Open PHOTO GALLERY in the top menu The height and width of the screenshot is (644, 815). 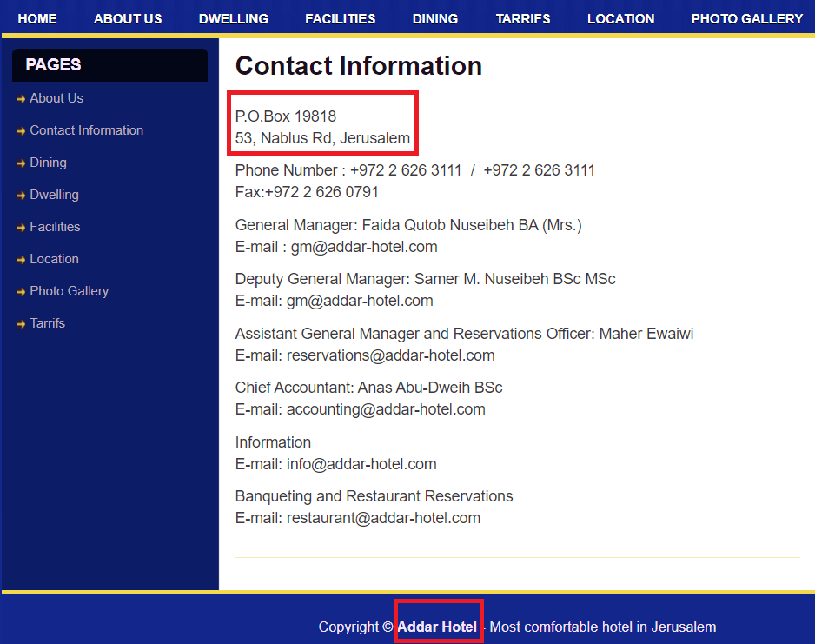coord(747,18)
